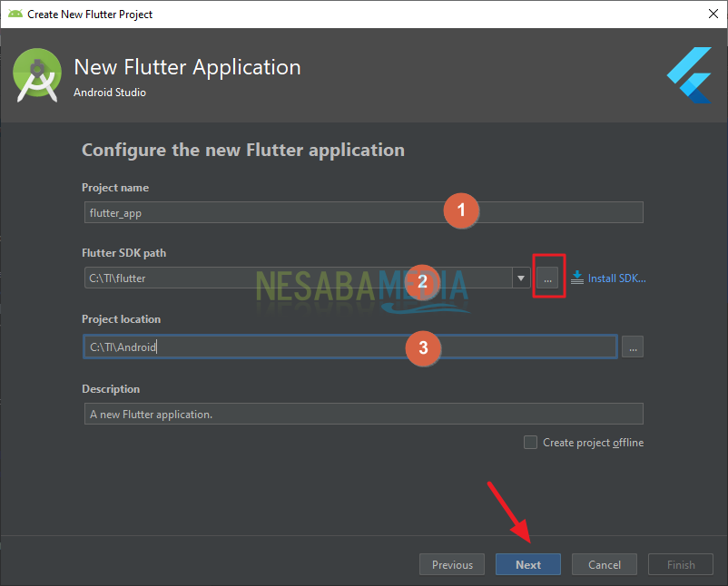Enable Create project offline checkbox
The height and width of the screenshot is (586, 728).
coord(530,442)
